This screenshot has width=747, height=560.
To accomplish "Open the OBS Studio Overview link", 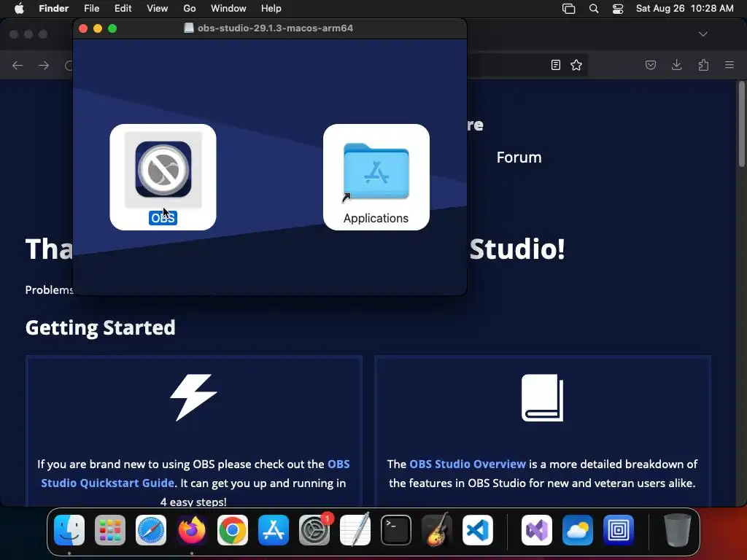I will (468, 464).
